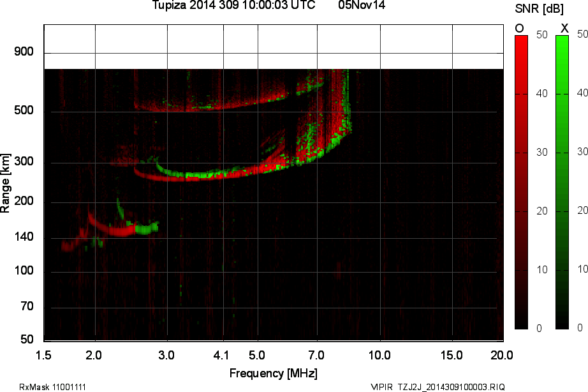The height and width of the screenshot is (392, 588).
Task: Click the red O-mode SNR colorbar
Action: [521, 182]
